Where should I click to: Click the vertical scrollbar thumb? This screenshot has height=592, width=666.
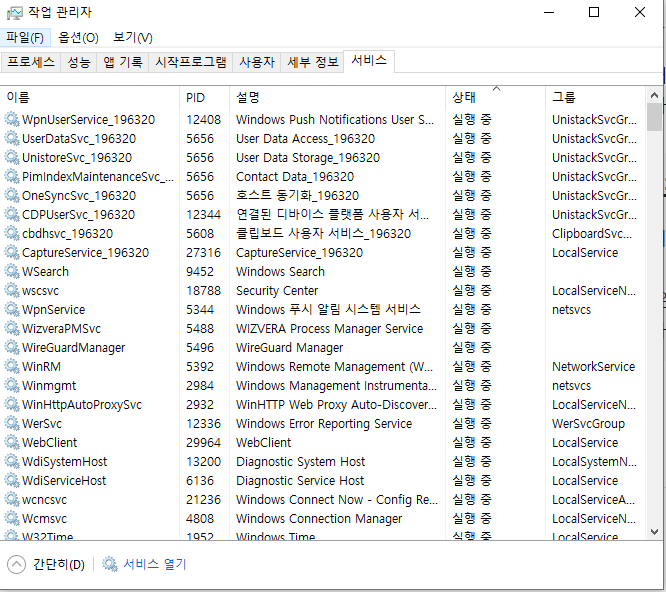[x=655, y=118]
